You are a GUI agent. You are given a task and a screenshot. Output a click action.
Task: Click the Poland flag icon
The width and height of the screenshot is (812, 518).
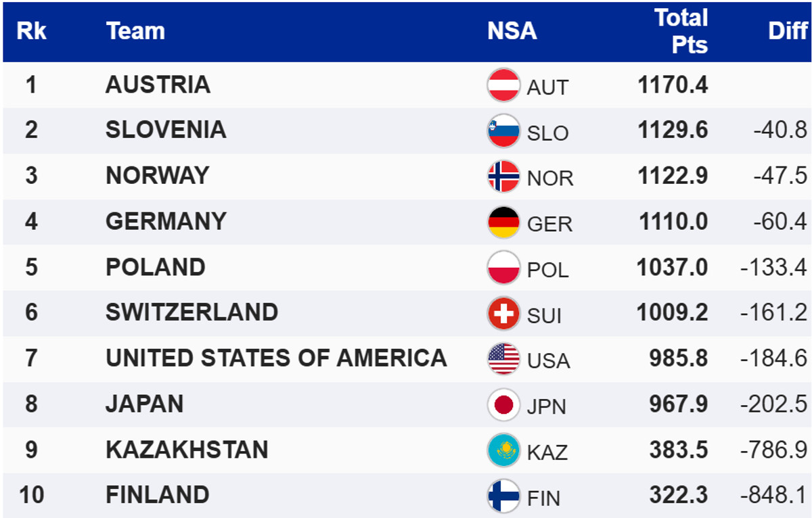[503, 268]
